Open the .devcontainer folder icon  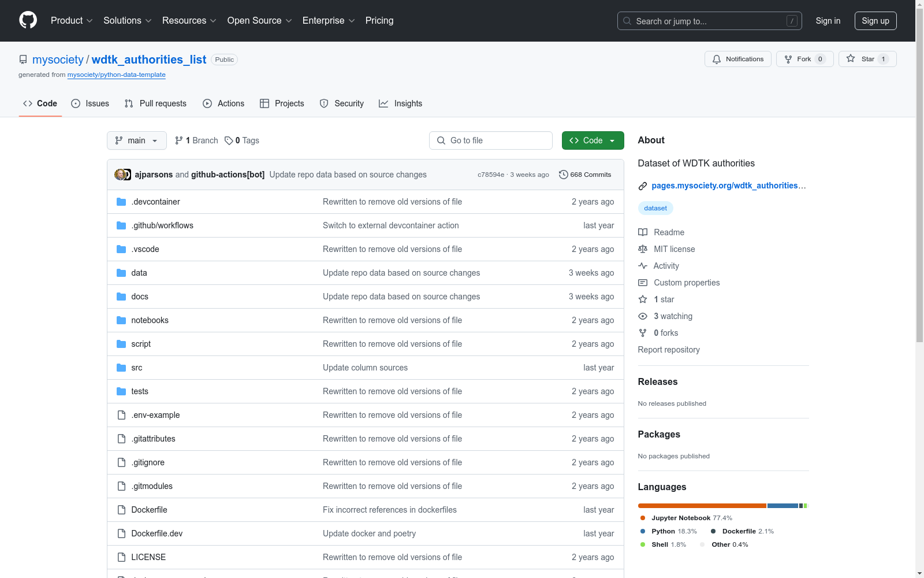click(121, 202)
